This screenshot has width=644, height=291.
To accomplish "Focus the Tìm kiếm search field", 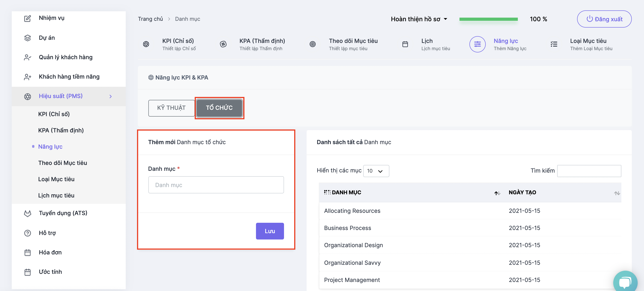I will [589, 171].
